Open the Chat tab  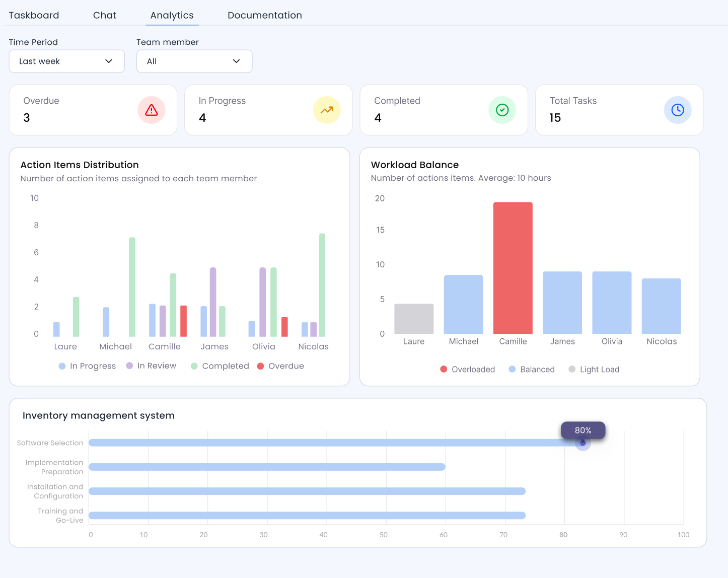(x=105, y=15)
